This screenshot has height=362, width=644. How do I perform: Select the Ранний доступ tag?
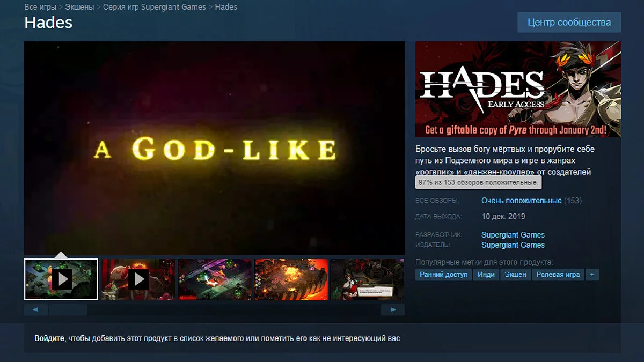point(443,274)
